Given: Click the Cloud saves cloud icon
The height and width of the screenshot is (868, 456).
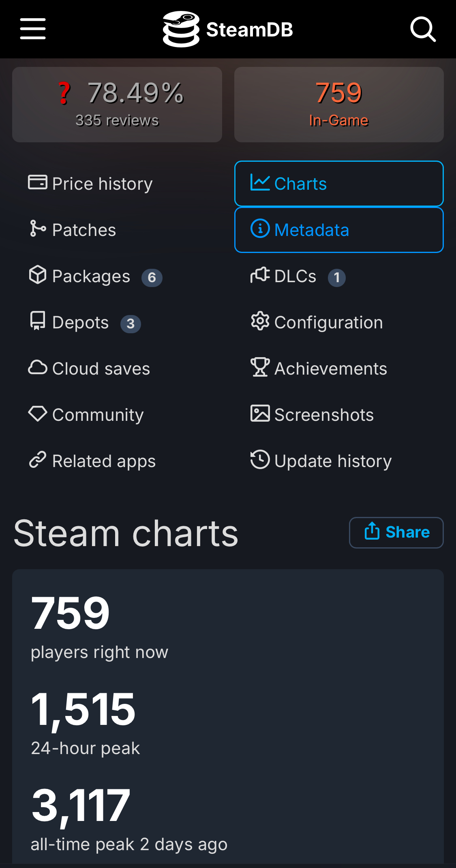Looking at the screenshot, I should coord(38,367).
